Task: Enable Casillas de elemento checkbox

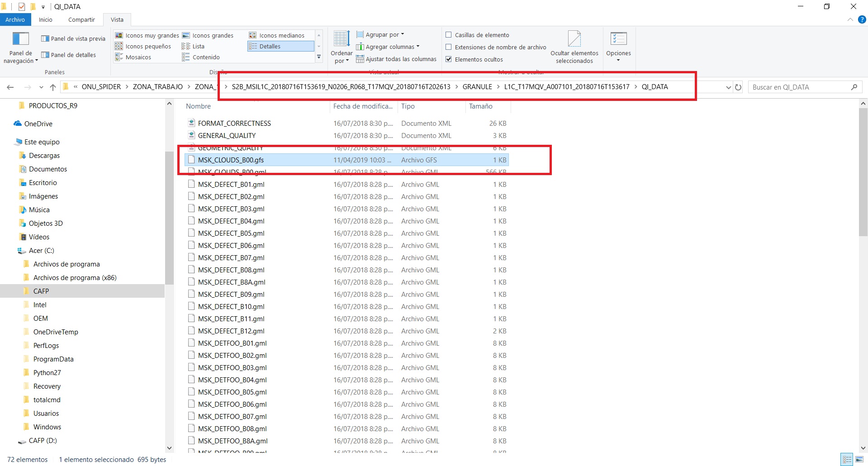Action: pos(449,35)
